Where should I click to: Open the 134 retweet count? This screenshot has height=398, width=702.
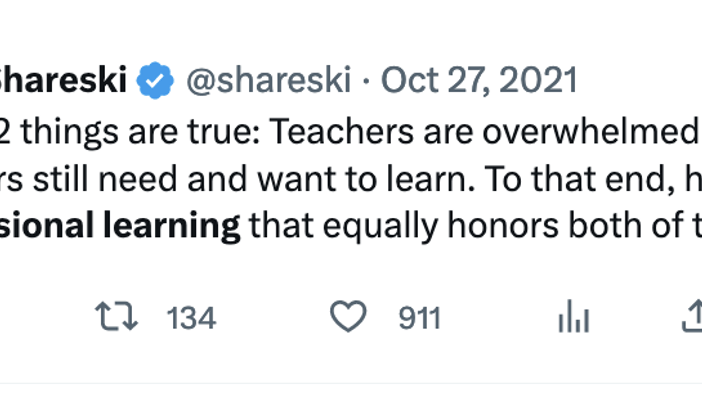point(191,318)
